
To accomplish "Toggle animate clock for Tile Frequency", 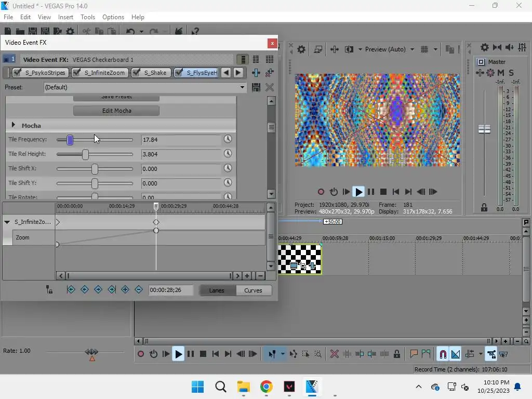I will coord(228,139).
